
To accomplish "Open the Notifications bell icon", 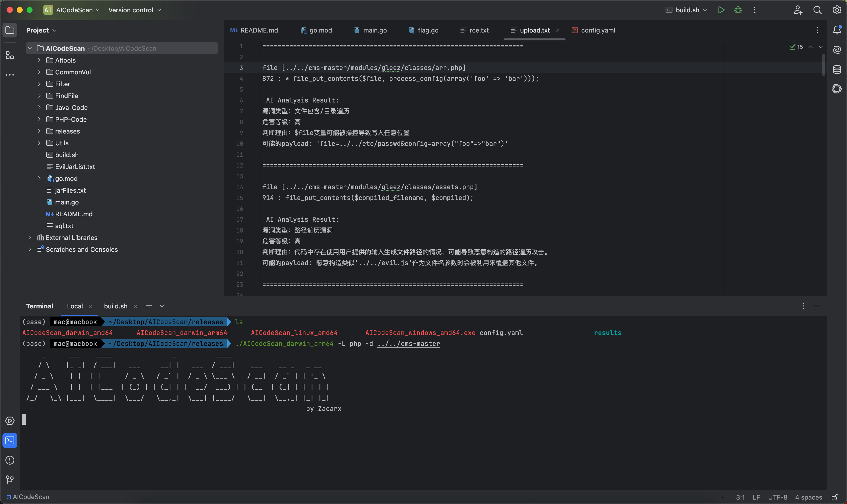I will (837, 30).
